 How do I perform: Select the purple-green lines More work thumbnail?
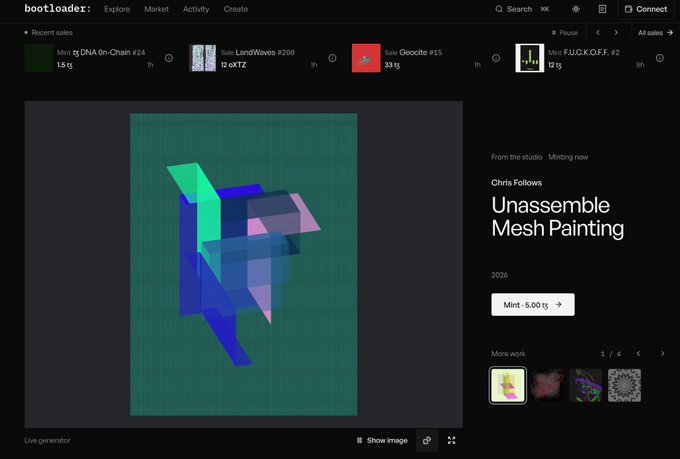coord(585,385)
